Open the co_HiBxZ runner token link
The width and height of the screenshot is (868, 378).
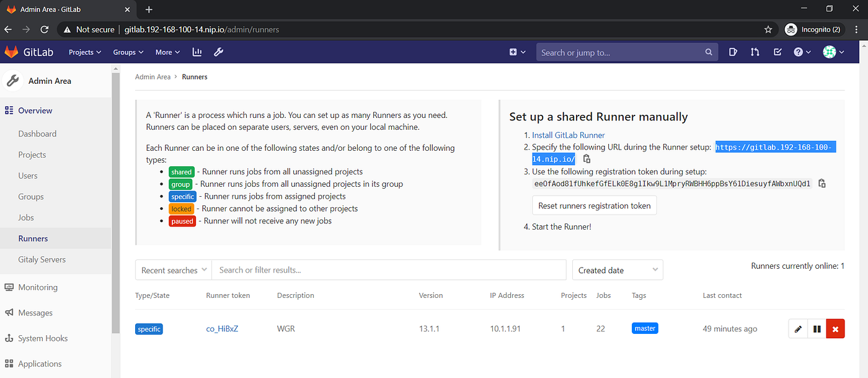tap(222, 328)
